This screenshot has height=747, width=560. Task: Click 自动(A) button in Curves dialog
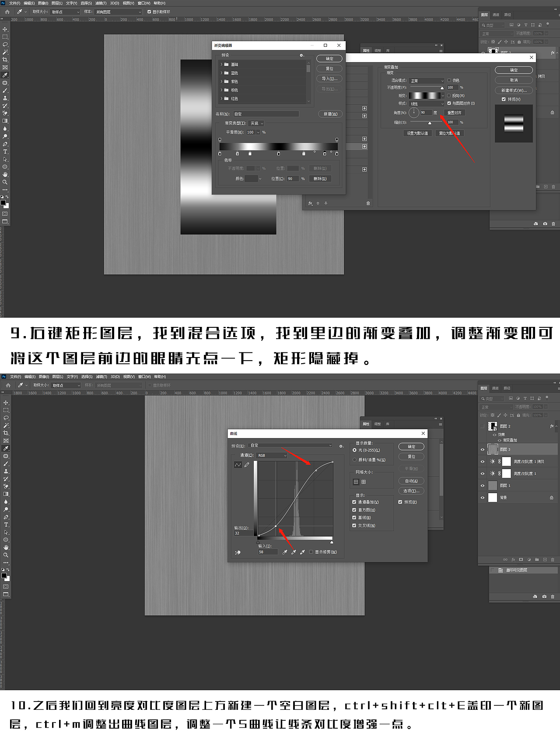coord(412,481)
